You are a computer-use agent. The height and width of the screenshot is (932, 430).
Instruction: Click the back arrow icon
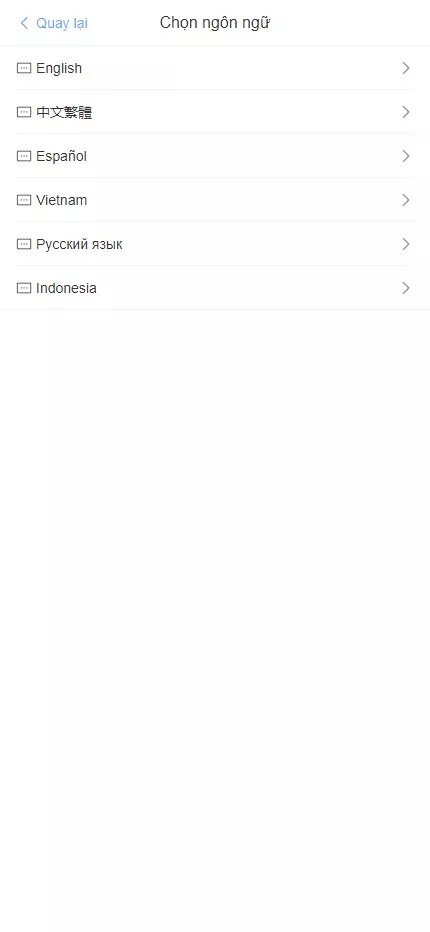click(24, 23)
